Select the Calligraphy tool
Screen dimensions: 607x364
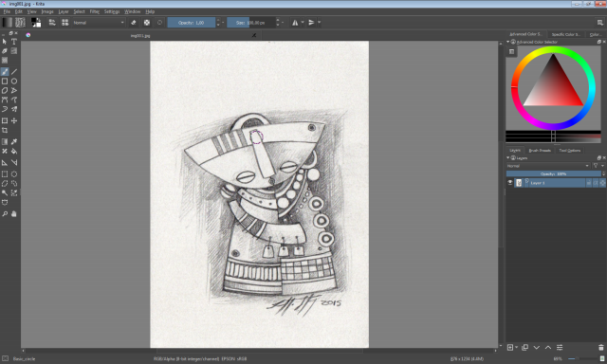pos(5,50)
